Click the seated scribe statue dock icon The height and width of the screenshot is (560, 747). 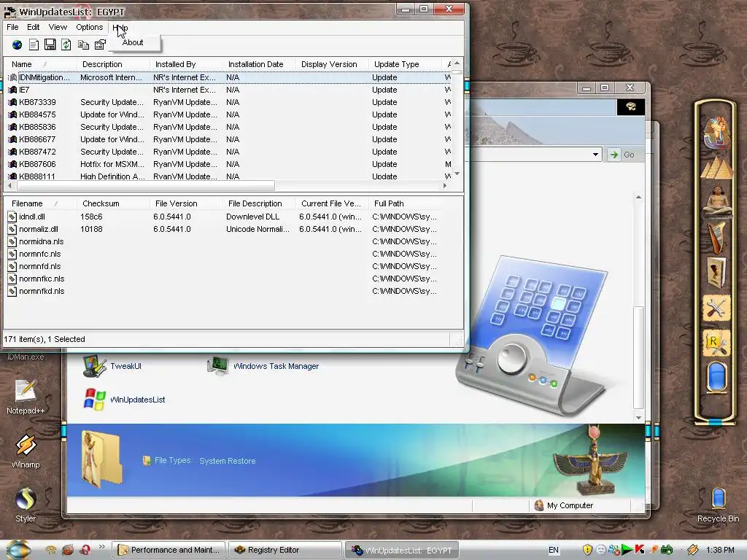tap(716, 201)
